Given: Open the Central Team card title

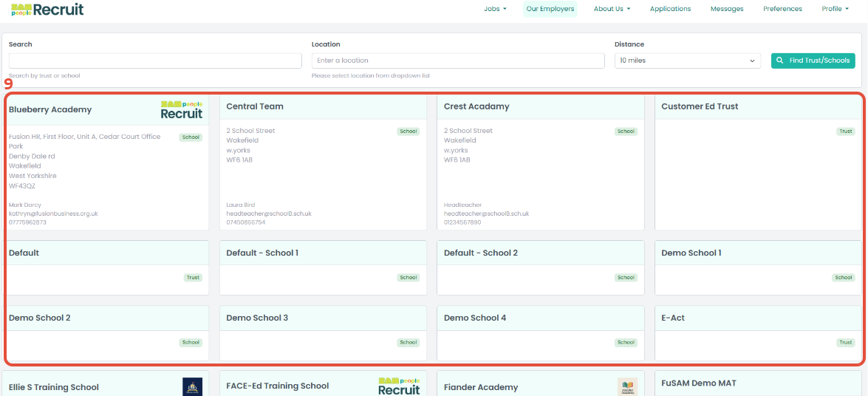Looking at the screenshot, I should pyautogui.click(x=255, y=106).
